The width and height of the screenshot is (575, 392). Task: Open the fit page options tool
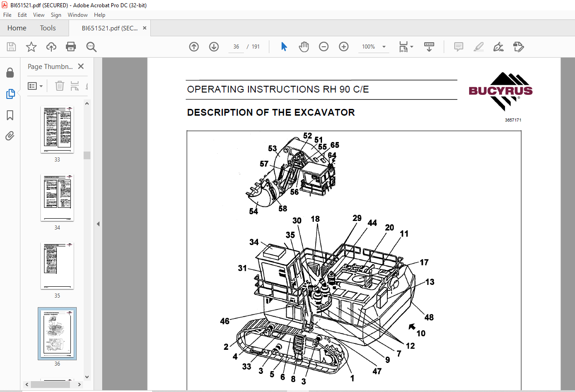pyautogui.click(x=406, y=47)
